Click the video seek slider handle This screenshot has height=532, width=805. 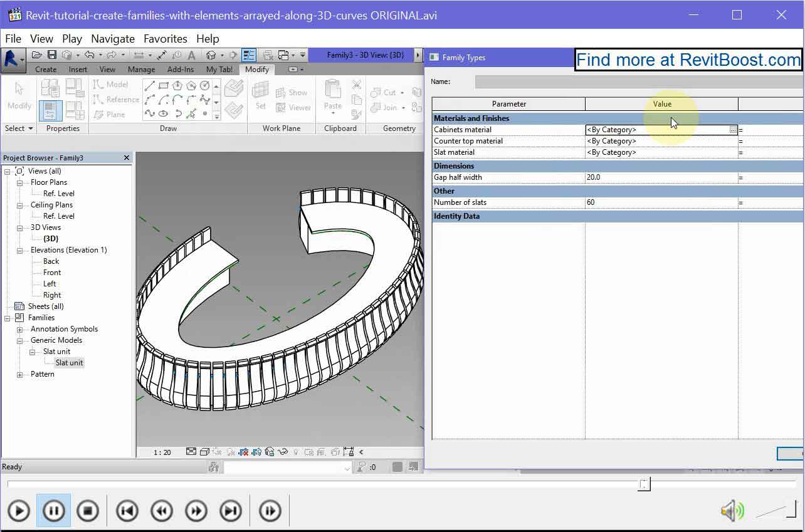[x=644, y=484]
